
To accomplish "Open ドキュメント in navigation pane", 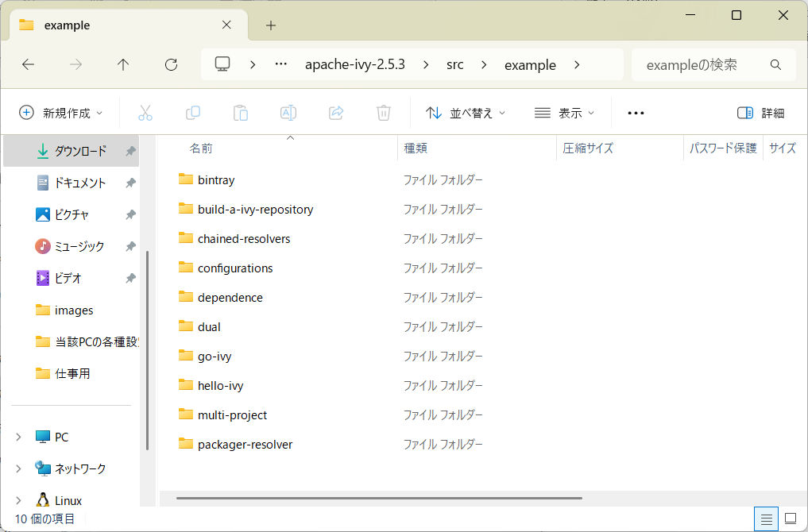I will pos(72,183).
